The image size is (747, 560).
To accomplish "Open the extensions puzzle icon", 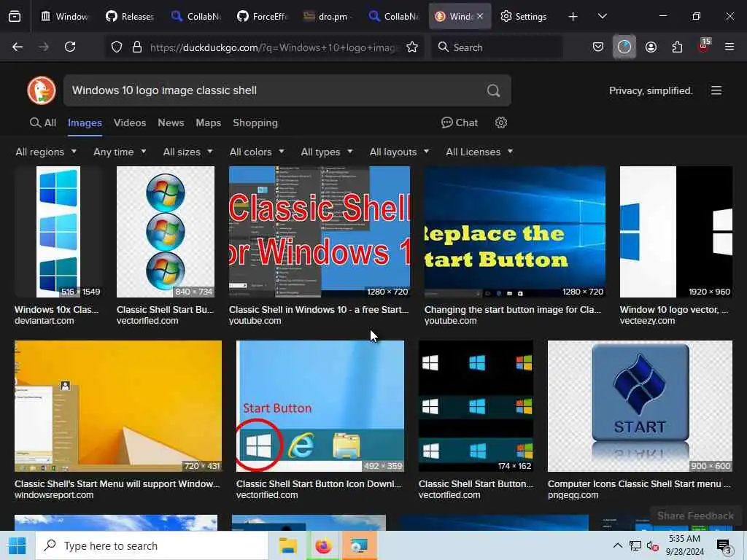I will [x=677, y=47].
